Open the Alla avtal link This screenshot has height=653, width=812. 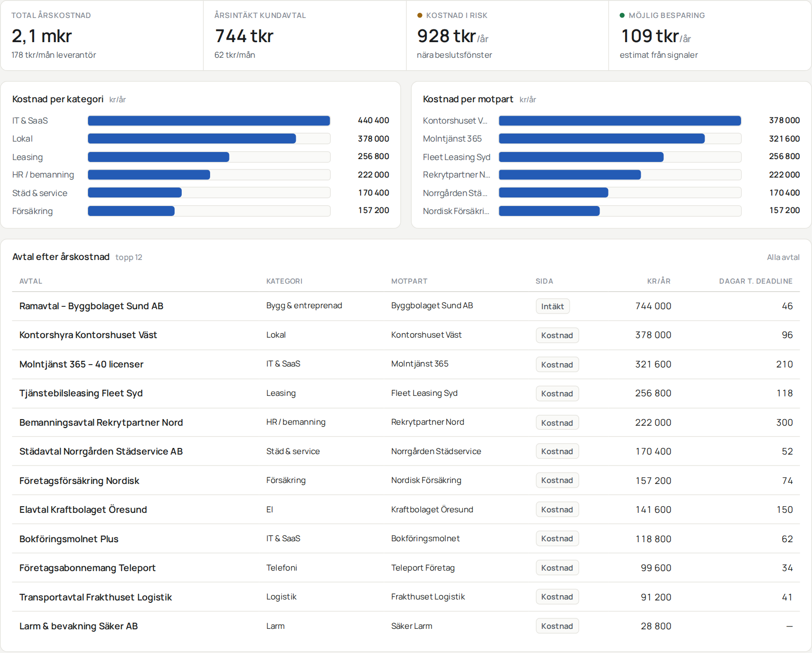click(x=783, y=257)
